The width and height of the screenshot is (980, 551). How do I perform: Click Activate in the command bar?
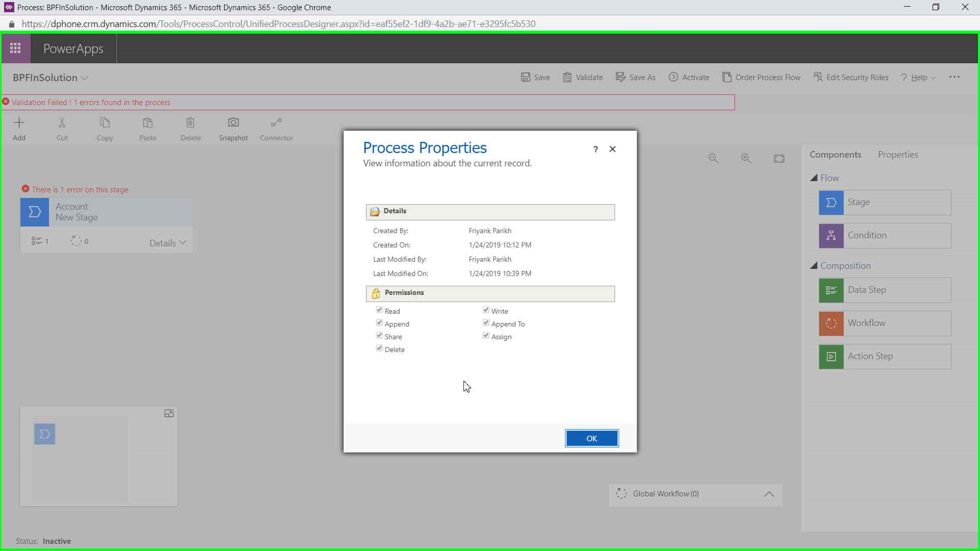point(689,78)
